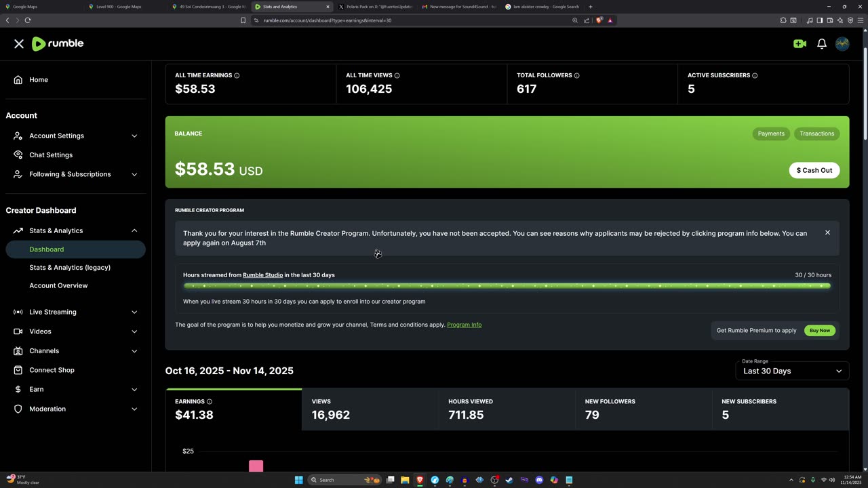The height and width of the screenshot is (488, 868).
Task: Close the sidebar with the X icon
Action: click(x=19, y=43)
